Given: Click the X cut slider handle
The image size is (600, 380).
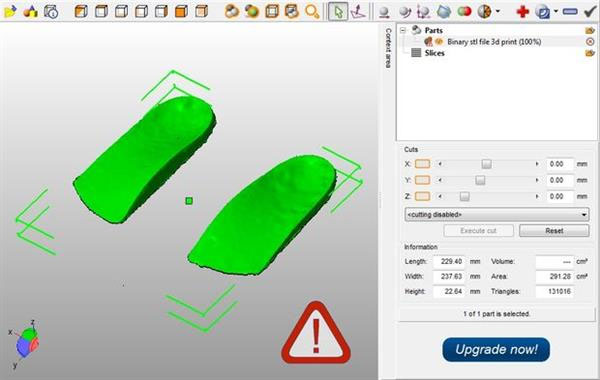Looking at the screenshot, I should [x=486, y=164].
